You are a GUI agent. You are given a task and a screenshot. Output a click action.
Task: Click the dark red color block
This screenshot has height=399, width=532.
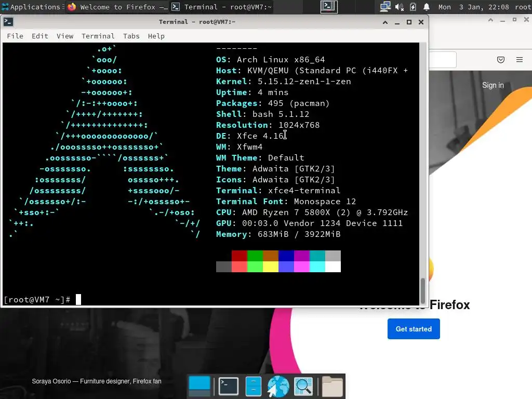click(239, 256)
